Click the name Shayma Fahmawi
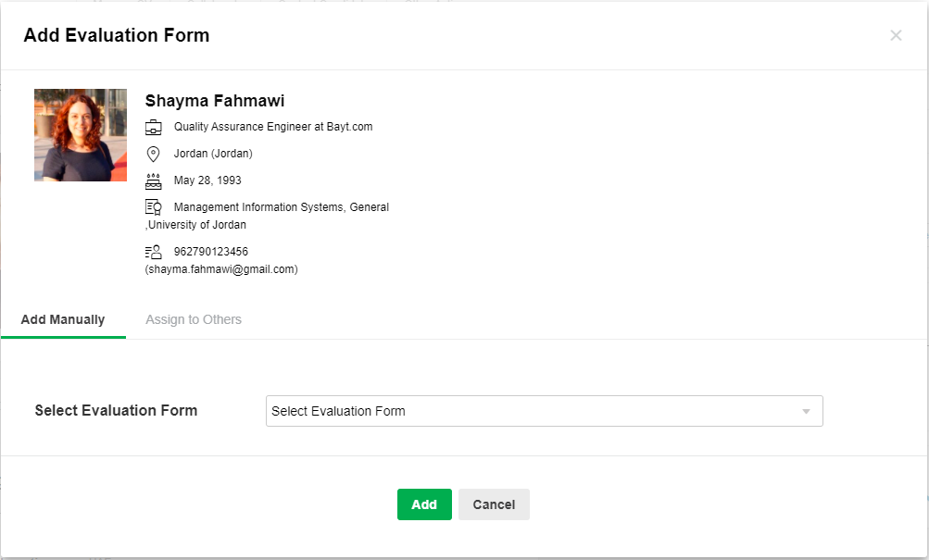 pos(215,101)
